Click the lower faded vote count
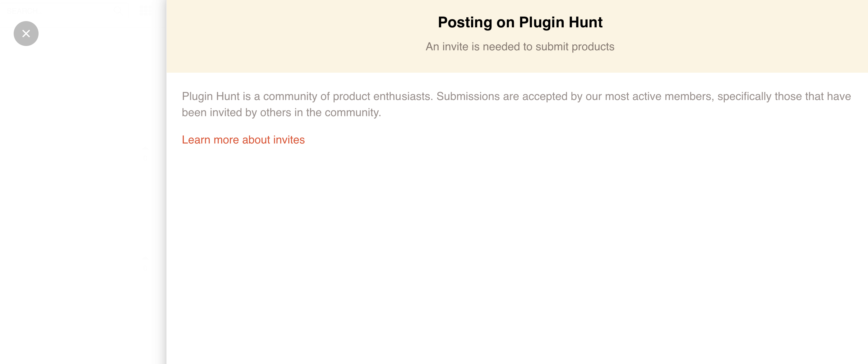Viewport: 868px width, 364px height. coord(145,268)
